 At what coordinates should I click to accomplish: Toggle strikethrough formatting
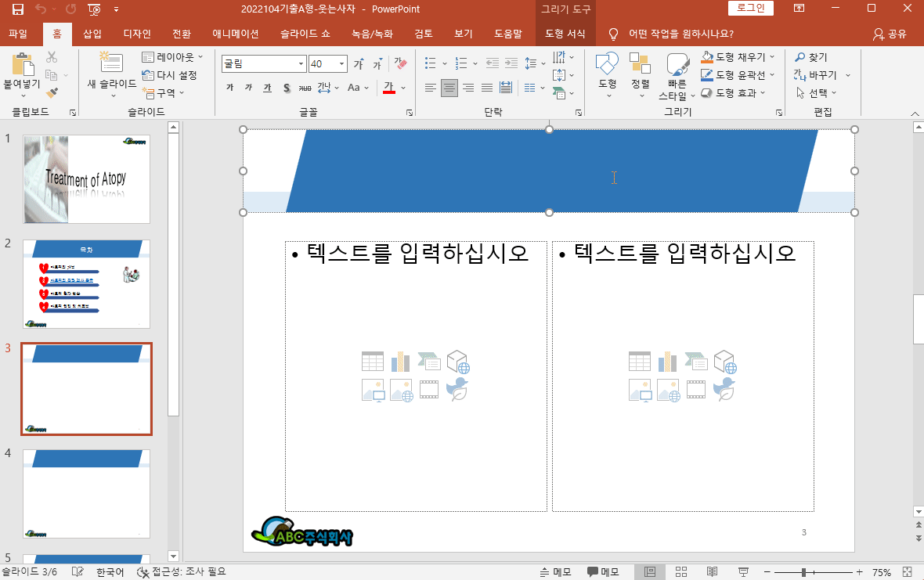click(x=305, y=88)
